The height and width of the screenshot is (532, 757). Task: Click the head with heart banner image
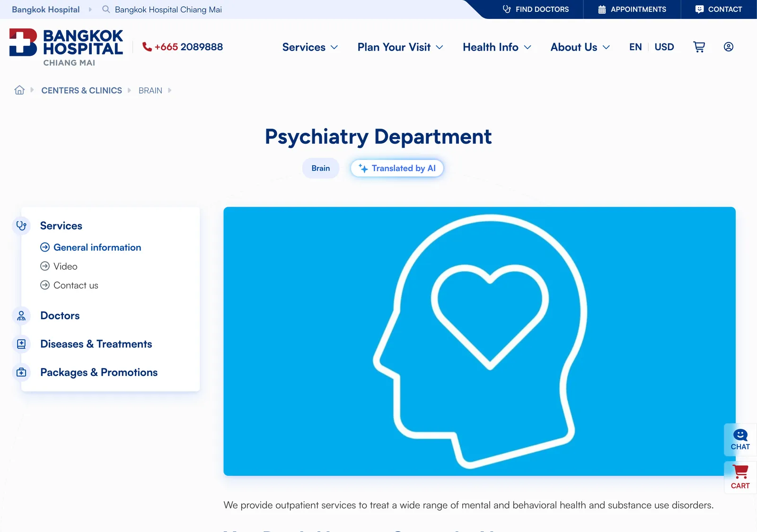tap(479, 341)
